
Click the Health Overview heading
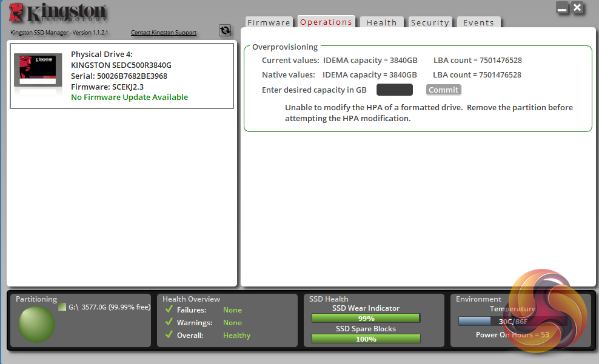(x=192, y=299)
